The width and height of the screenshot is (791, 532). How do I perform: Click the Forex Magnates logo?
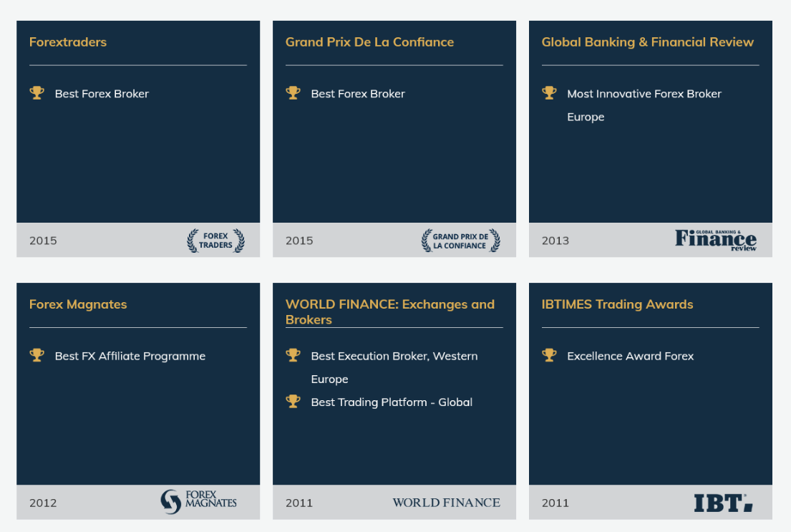coord(199,502)
